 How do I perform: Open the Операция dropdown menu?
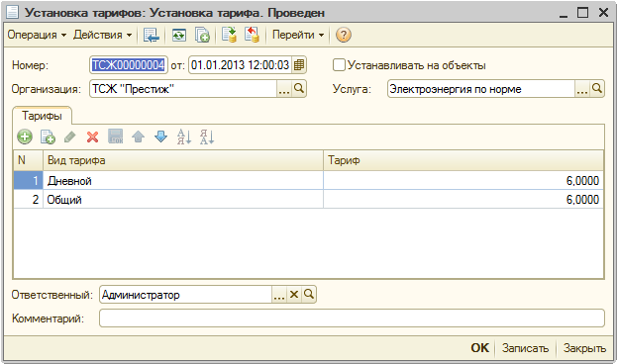(37, 35)
